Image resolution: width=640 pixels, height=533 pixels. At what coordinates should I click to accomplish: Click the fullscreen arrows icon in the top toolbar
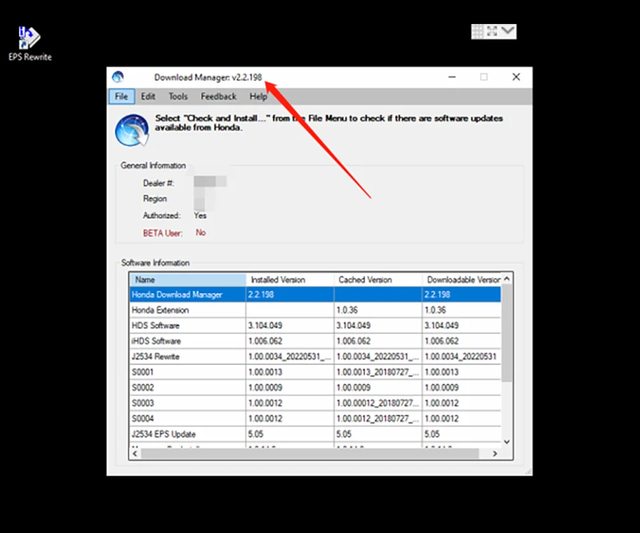click(492, 31)
